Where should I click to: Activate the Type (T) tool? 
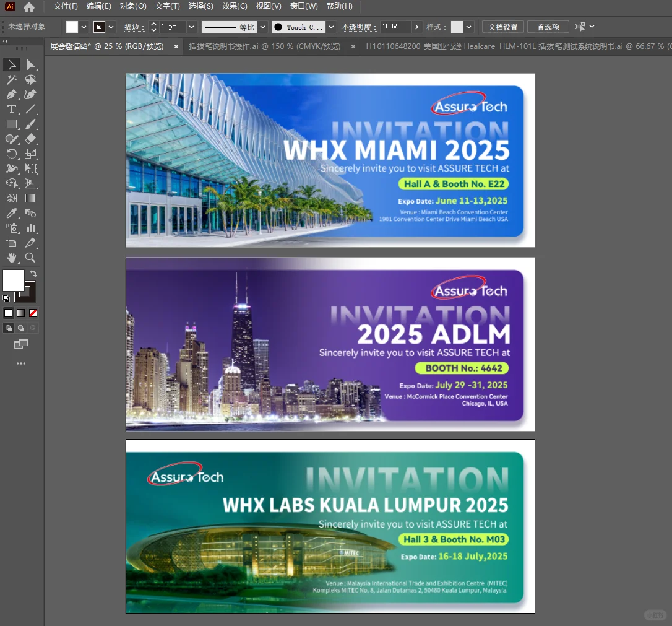pos(12,110)
